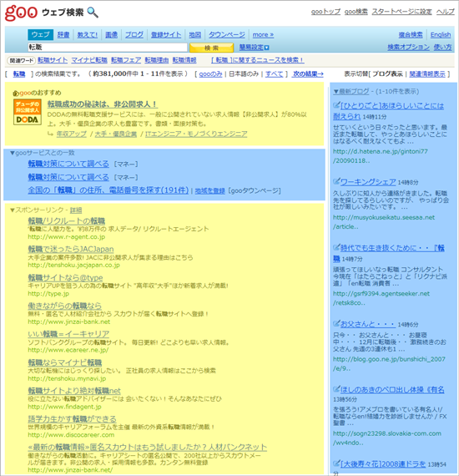Click the blog icon beside 大後寿々花 post
This screenshot has height=476, width=459.
[336, 463]
